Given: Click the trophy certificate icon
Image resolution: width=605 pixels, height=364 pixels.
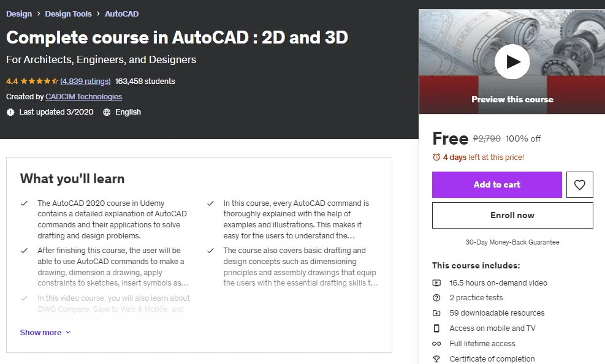Looking at the screenshot, I should pyautogui.click(x=436, y=359).
